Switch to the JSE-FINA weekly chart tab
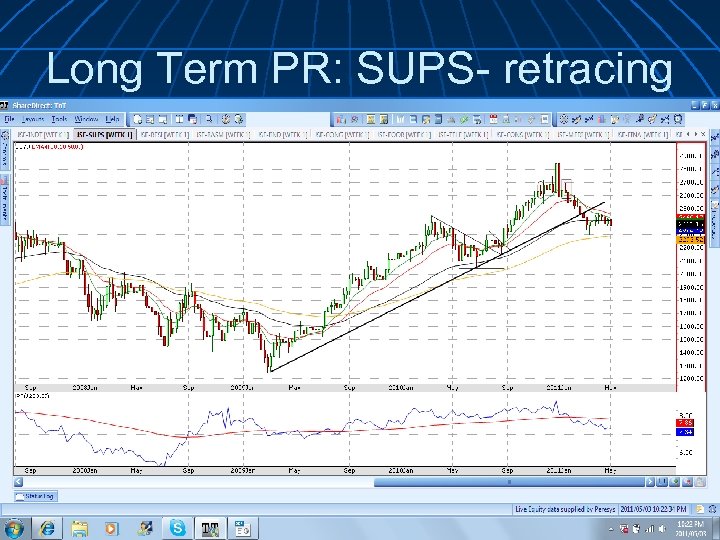 [642, 135]
